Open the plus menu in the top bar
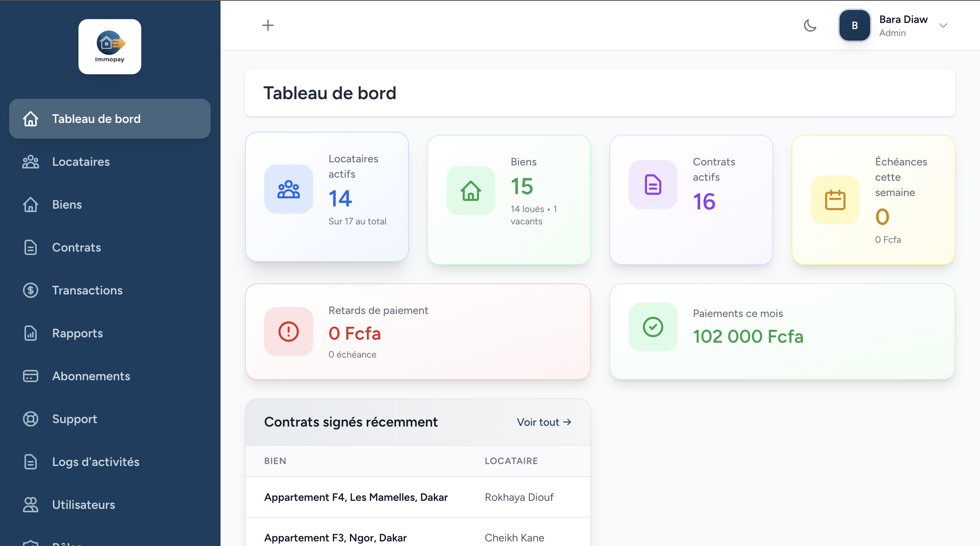The height and width of the screenshot is (546, 980). click(x=268, y=25)
